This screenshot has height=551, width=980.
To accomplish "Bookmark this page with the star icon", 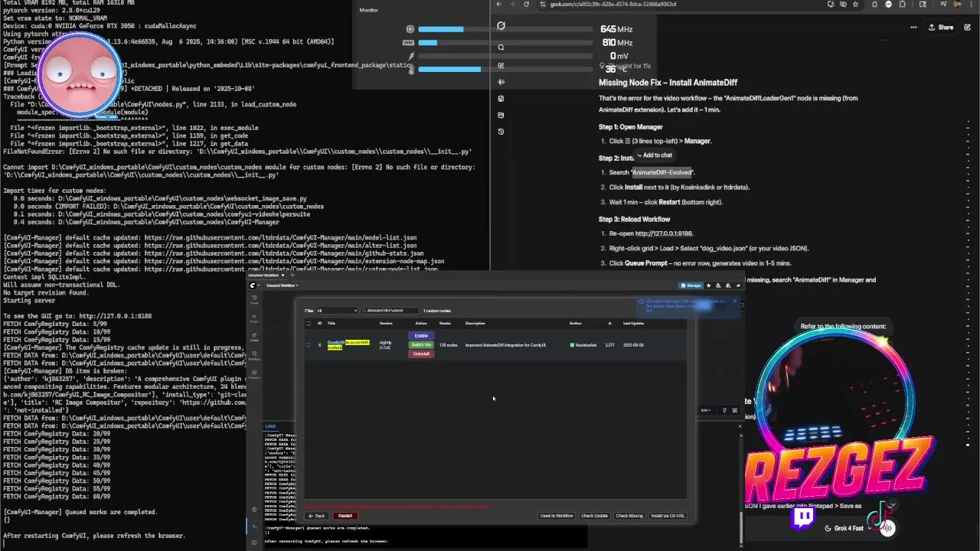I will coord(855,4).
